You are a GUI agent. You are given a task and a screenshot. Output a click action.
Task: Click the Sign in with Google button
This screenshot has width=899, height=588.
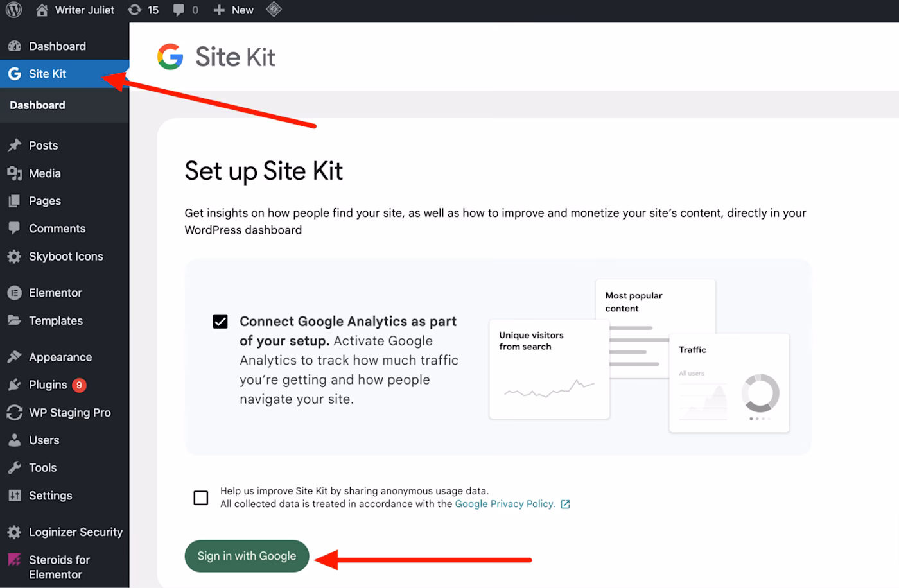coord(247,556)
